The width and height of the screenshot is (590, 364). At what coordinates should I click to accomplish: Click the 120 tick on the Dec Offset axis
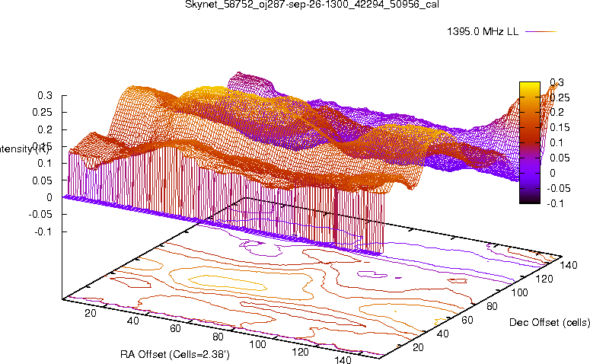(544, 279)
